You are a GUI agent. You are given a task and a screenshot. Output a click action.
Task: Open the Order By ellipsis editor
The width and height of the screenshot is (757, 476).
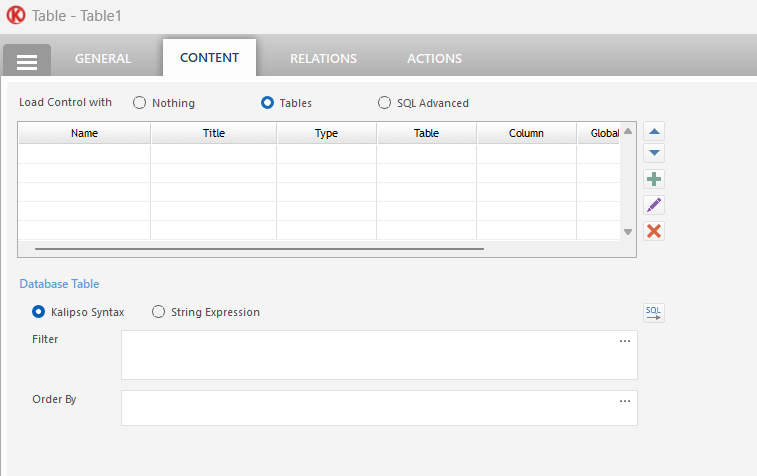[x=625, y=401]
